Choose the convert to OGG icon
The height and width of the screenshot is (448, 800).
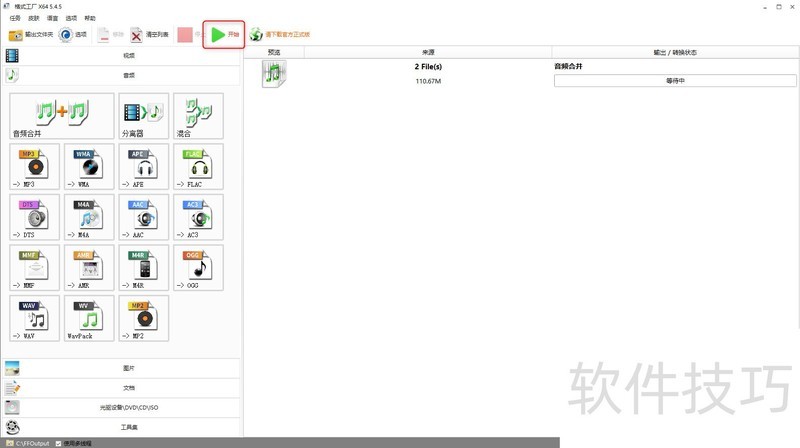click(198, 267)
